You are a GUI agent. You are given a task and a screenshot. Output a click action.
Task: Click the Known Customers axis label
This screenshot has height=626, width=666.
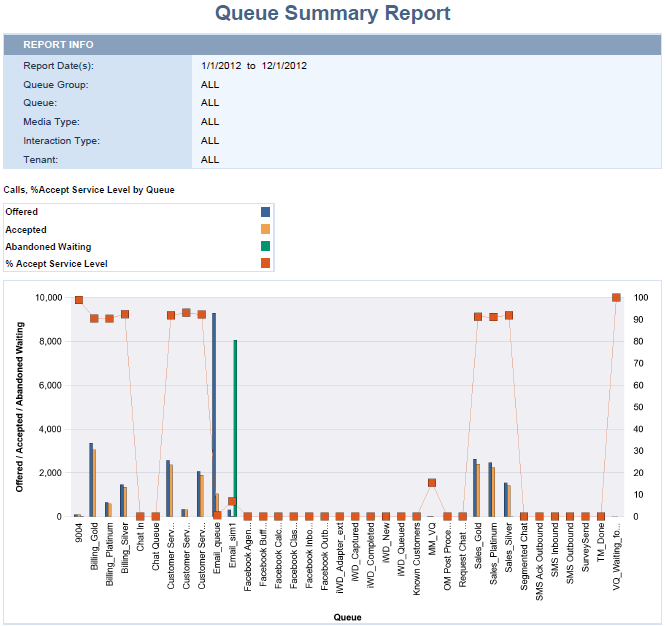pyautogui.click(x=417, y=557)
